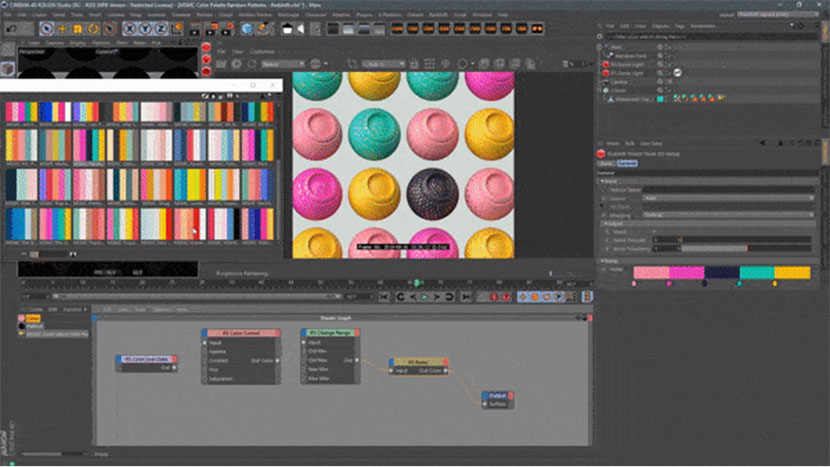Open the Source dropdown in attributes

728,198
